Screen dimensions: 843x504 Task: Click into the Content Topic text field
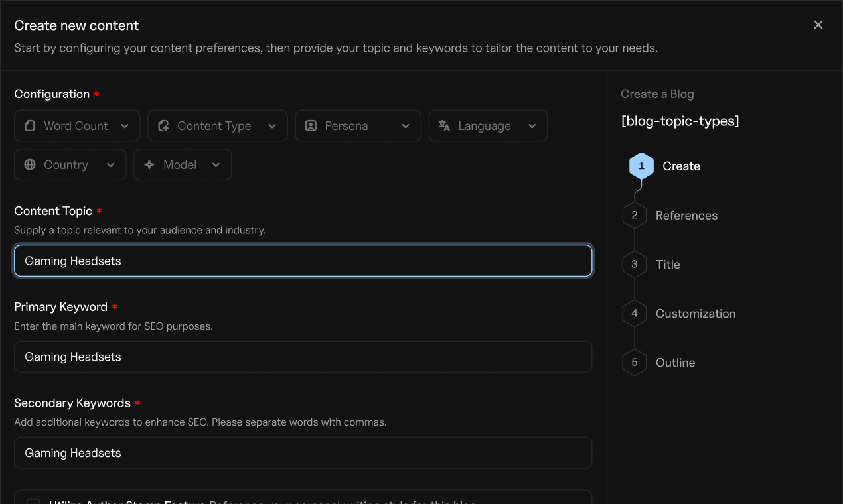(x=303, y=261)
